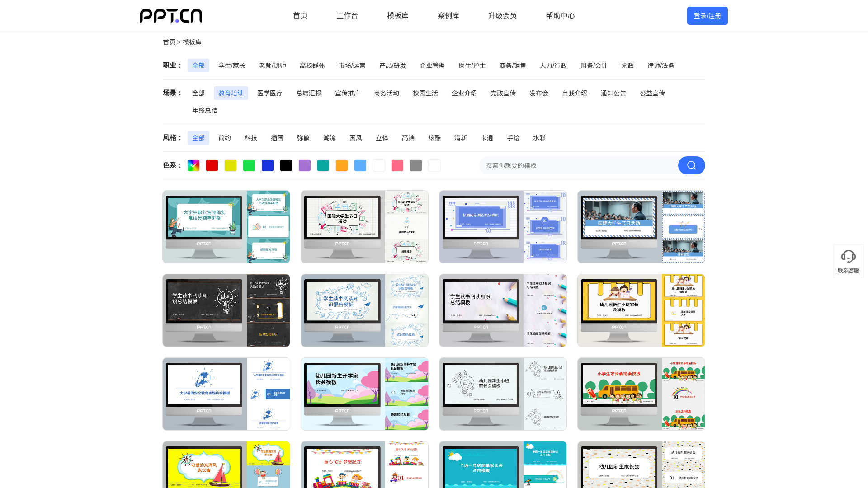This screenshot has height=488, width=868.
Task: Open the lecture-photo 国际大学生节日活动 template
Action: (641, 227)
